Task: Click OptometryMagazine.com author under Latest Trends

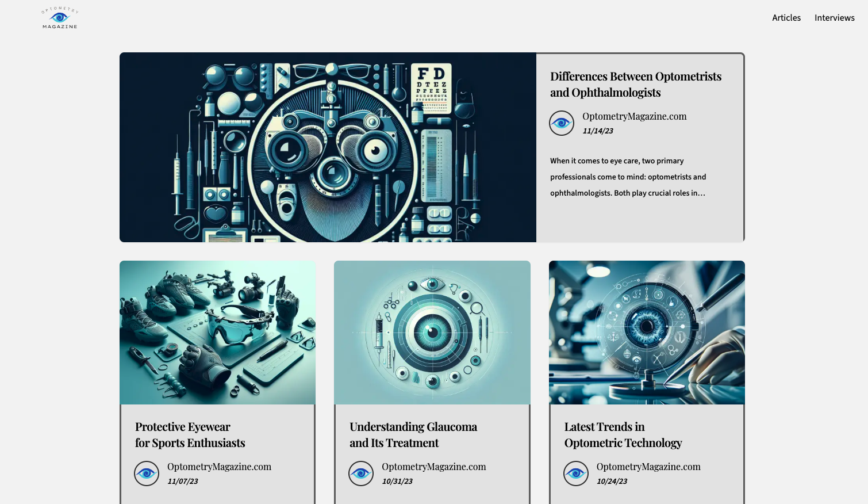Action: pyautogui.click(x=648, y=467)
